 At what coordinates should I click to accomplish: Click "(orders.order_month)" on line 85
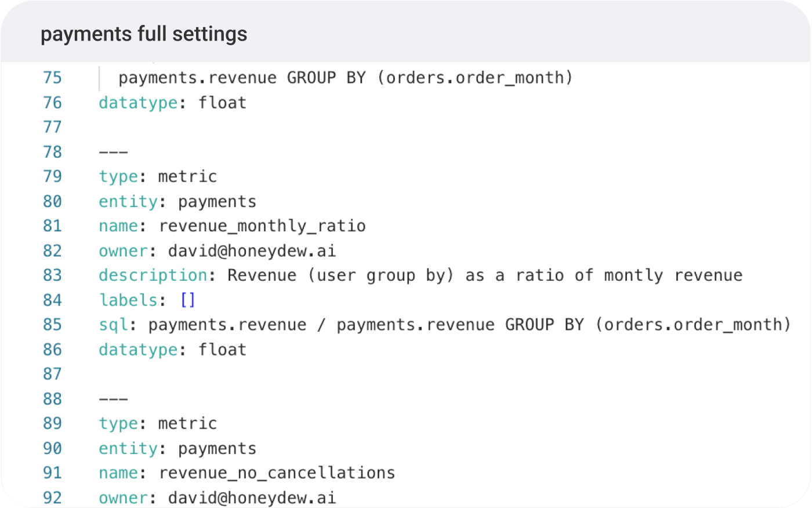(693, 324)
